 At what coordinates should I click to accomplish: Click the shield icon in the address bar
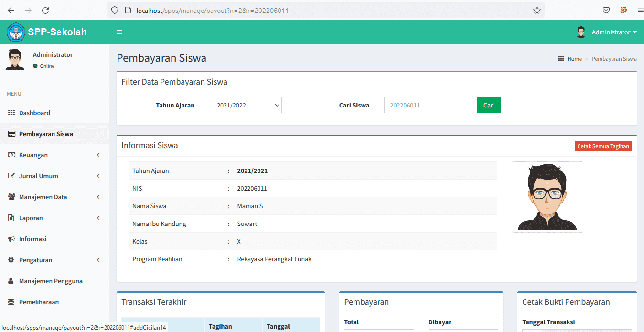pos(114,10)
